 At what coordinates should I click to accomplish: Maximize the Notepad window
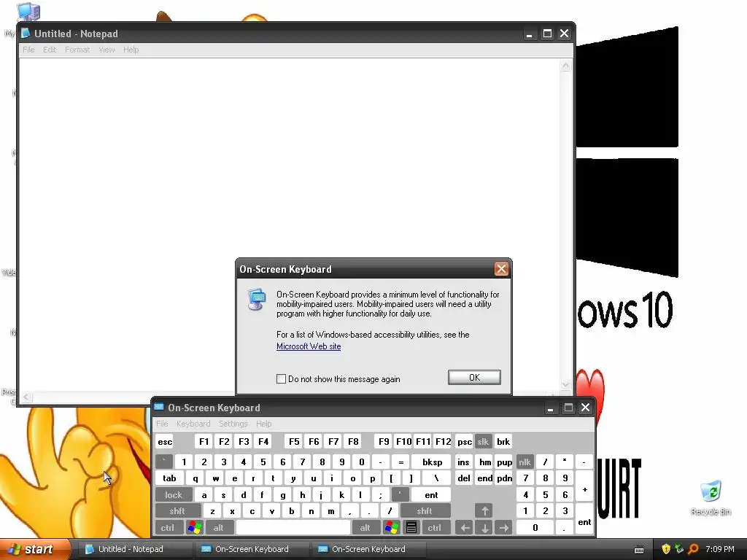tap(547, 34)
